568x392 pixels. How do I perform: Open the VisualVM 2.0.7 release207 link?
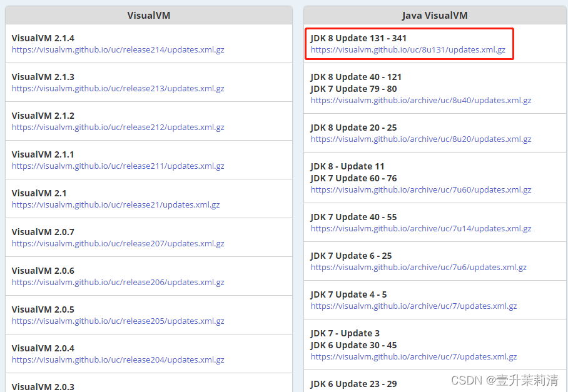[x=118, y=243]
